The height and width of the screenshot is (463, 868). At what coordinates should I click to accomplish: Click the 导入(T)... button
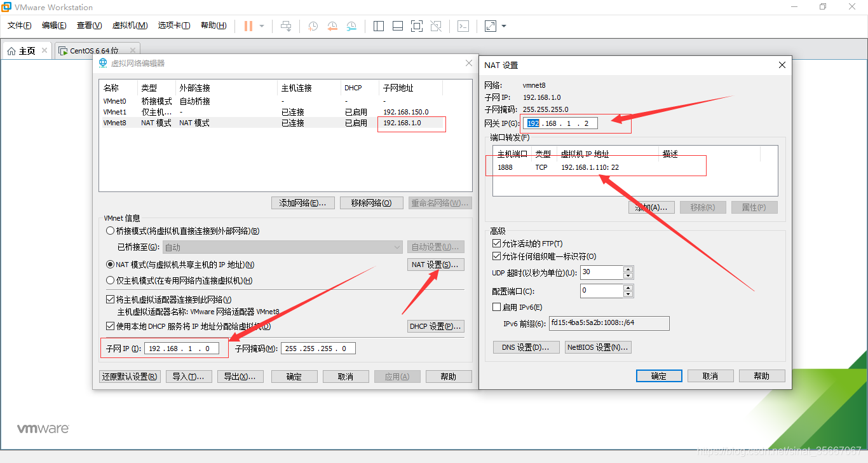189,377
